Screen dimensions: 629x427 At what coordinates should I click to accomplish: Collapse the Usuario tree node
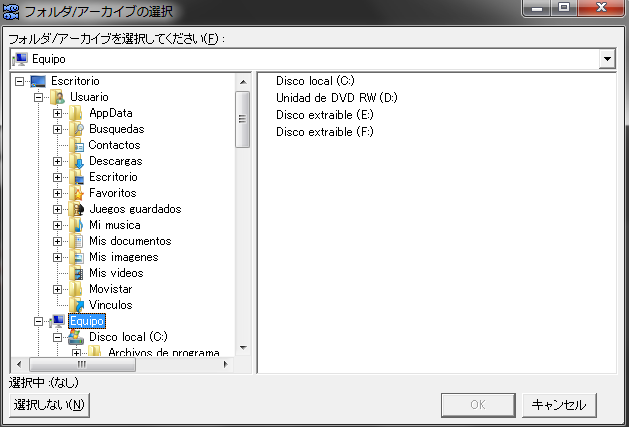pyautogui.click(x=39, y=97)
